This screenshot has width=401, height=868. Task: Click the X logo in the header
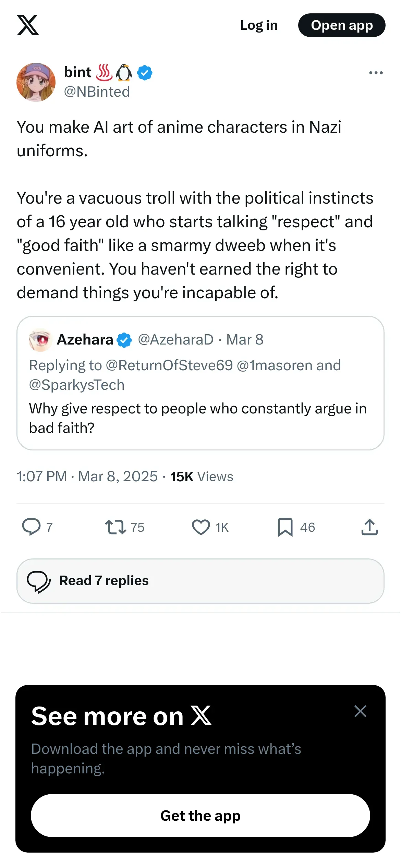[28, 25]
